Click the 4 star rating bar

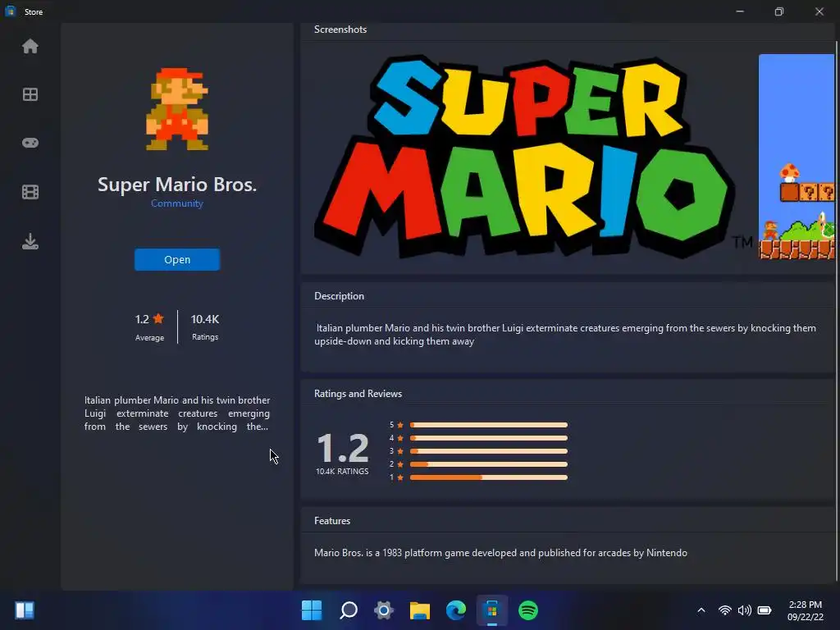tap(489, 438)
